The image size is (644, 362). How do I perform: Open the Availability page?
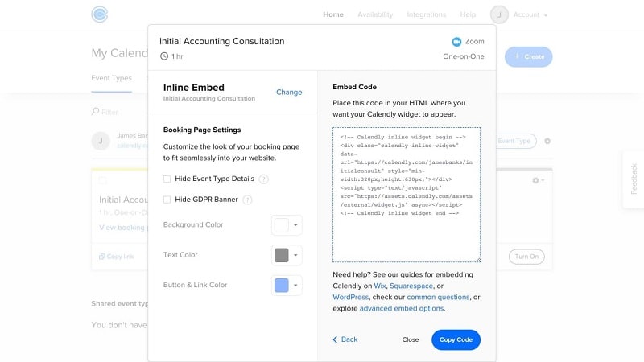click(x=375, y=14)
